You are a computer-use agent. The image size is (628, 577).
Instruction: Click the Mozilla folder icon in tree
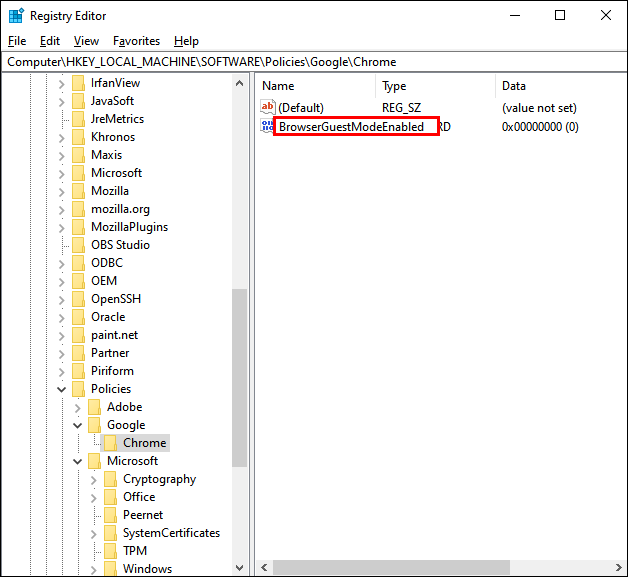78,191
